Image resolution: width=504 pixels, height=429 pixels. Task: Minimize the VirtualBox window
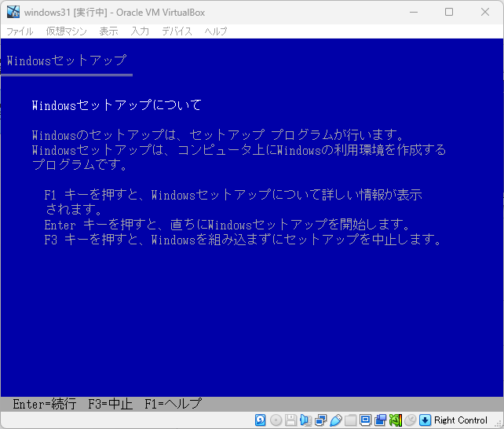[x=414, y=13]
